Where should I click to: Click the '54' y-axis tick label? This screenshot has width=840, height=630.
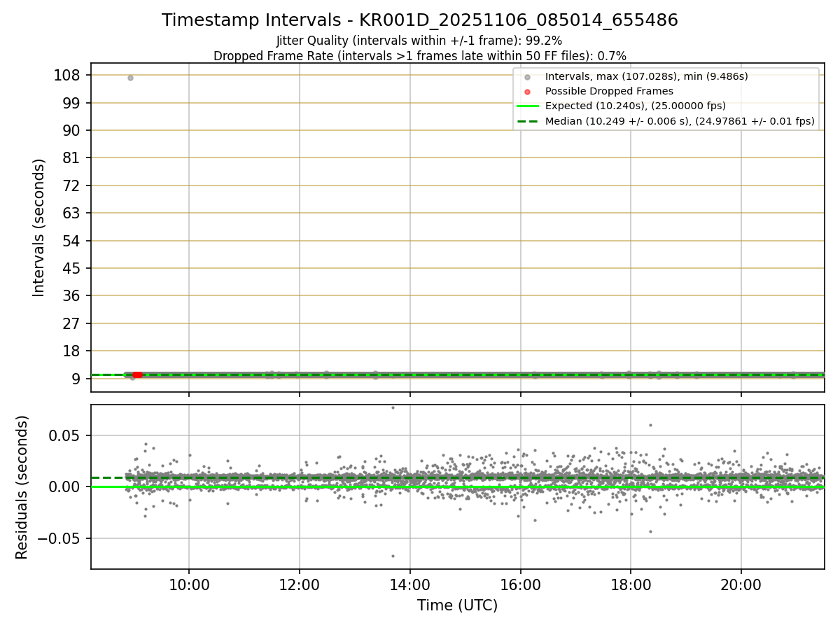point(72,241)
